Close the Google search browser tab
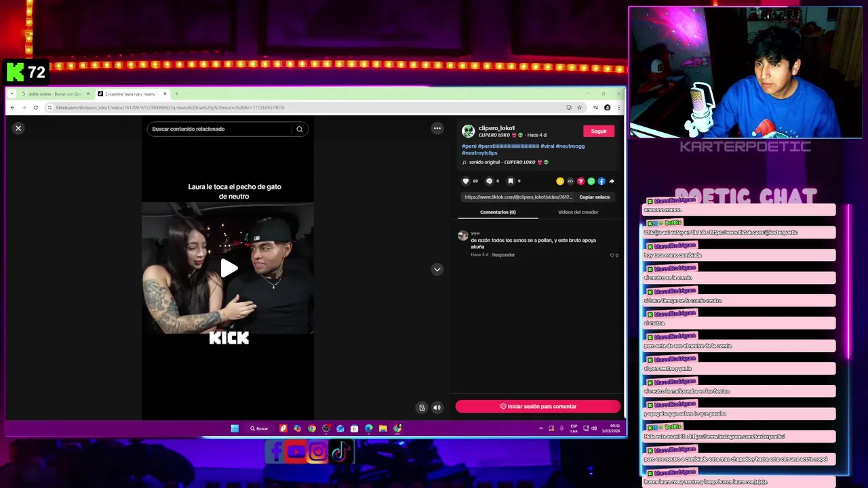This screenshot has width=868, height=488. [x=88, y=94]
